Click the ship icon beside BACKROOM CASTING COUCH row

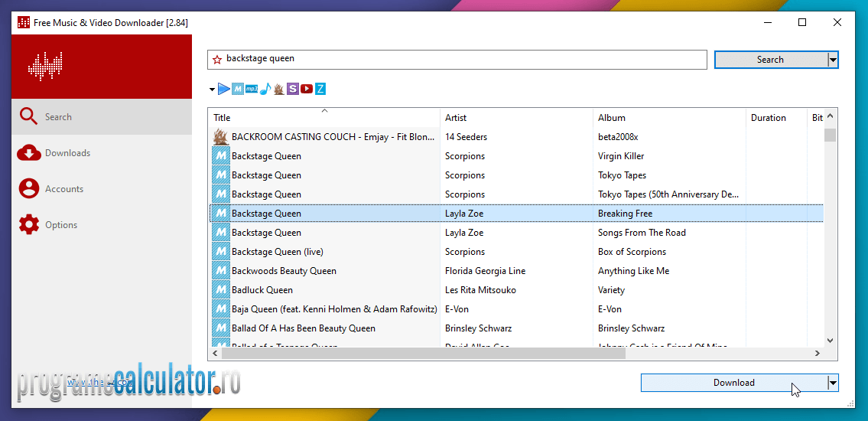[221, 137]
